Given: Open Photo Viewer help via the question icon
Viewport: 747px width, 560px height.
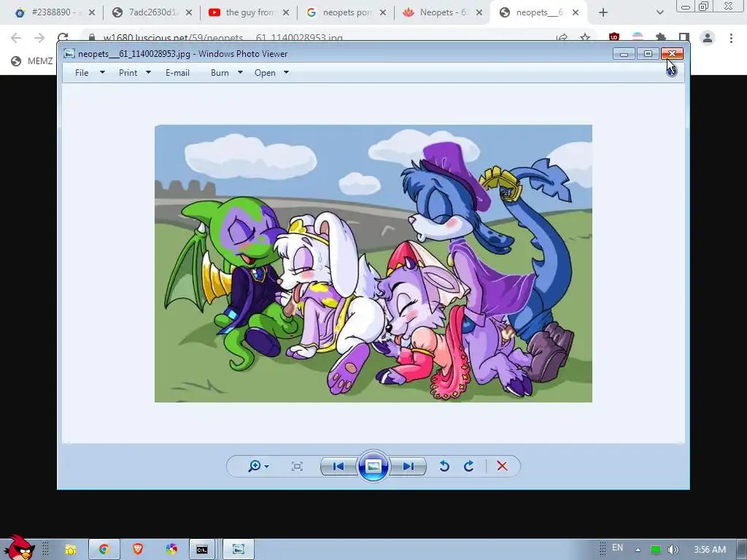Looking at the screenshot, I should [x=672, y=71].
